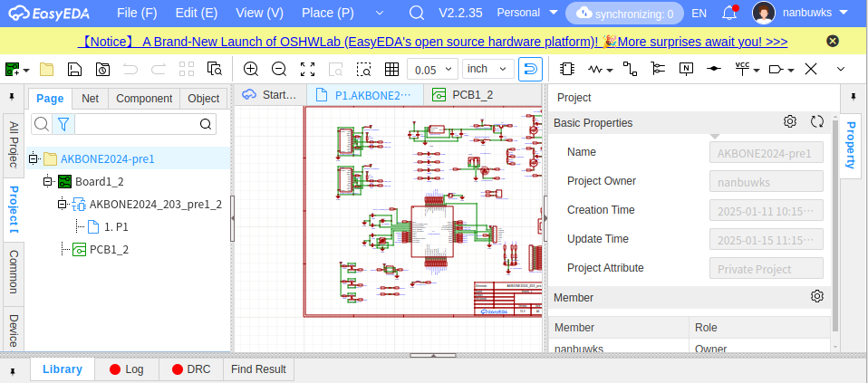Screen dimensions: 868x383
Task: Open the Place (P) menu
Action: 328,14
